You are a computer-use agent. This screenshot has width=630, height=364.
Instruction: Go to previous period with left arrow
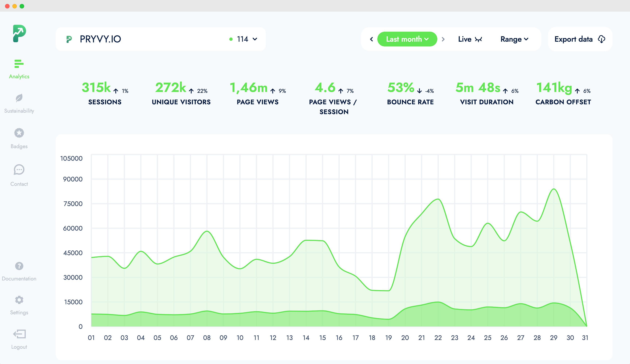click(371, 39)
